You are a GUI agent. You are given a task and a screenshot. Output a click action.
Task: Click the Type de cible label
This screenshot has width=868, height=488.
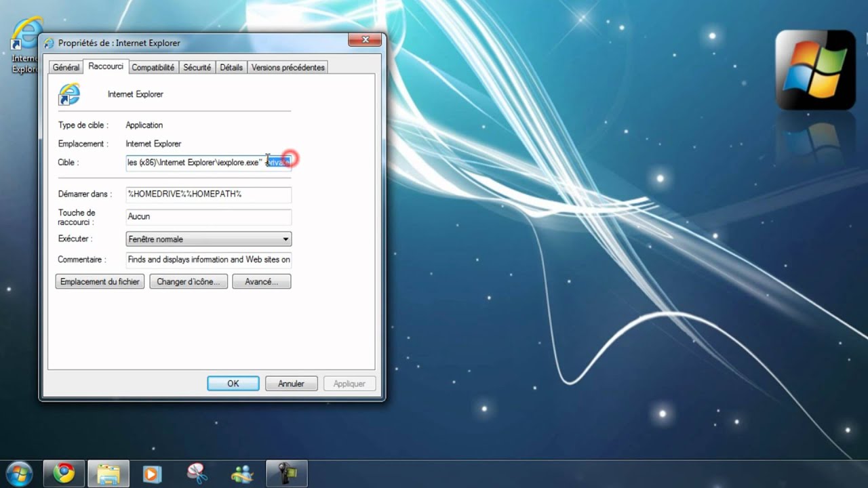[x=82, y=125]
